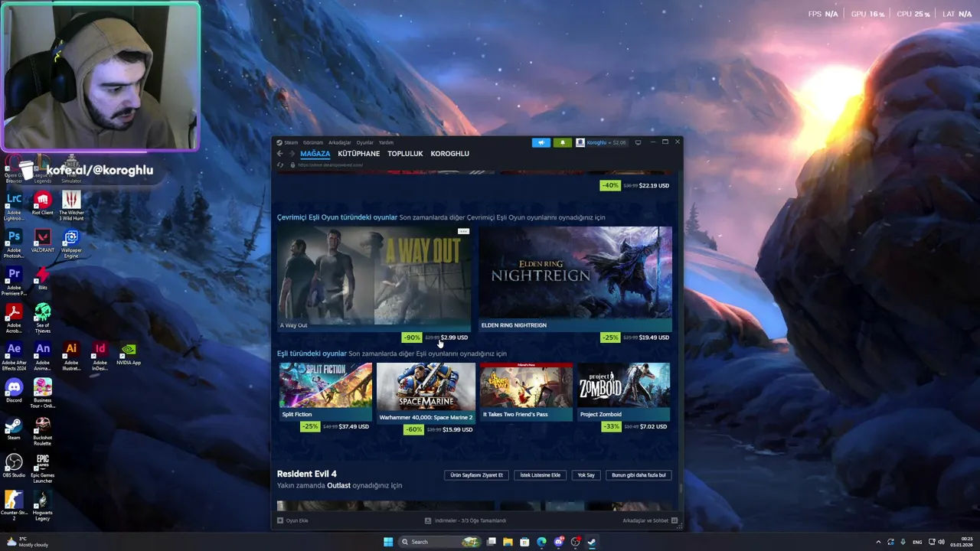The height and width of the screenshot is (551, 980).
Task: Switch to the MAĞAZA tab
Action: pyautogui.click(x=315, y=154)
